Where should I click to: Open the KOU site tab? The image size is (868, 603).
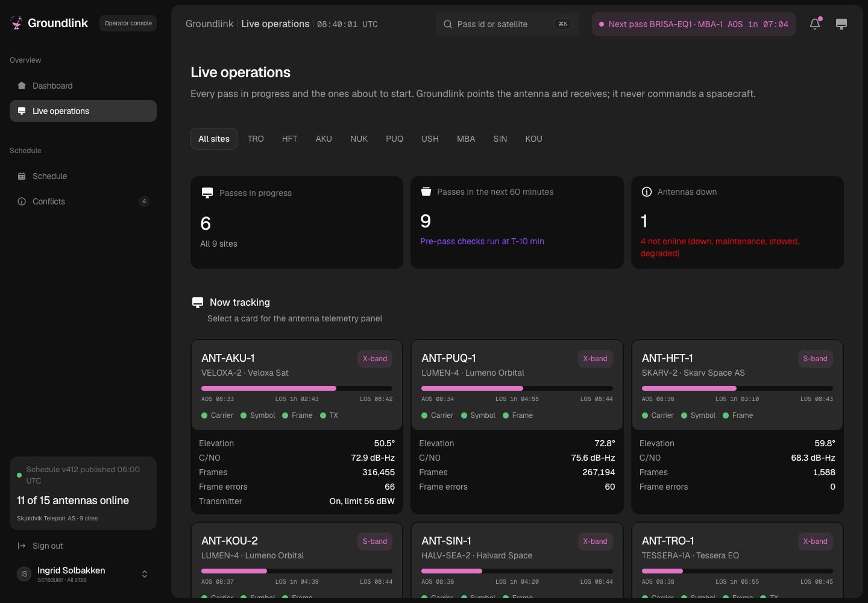coord(534,139)
